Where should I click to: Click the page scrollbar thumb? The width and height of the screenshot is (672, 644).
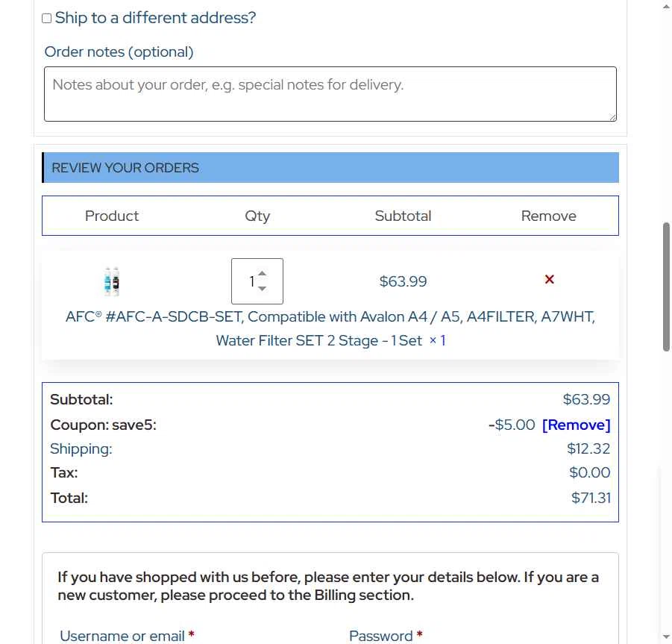[x=667, y=287]
